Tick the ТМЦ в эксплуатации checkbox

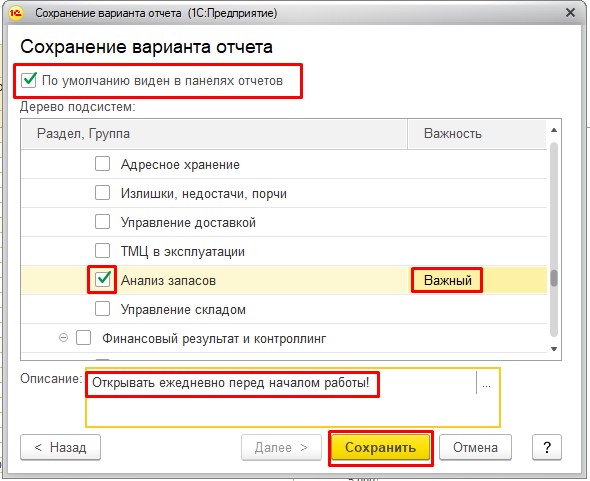(102, 251)
